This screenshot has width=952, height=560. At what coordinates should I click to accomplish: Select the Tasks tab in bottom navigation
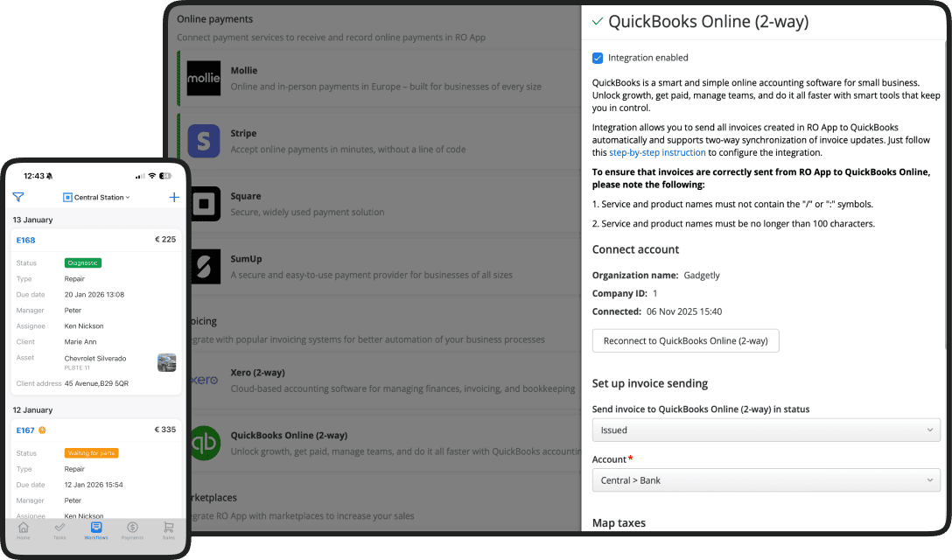(x=59, y=529)
